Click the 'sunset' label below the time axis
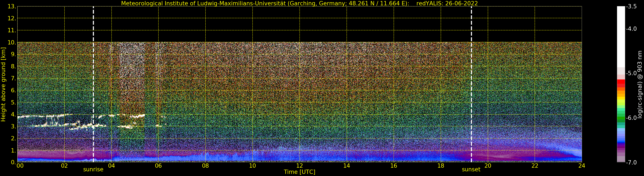644x176 pixels. point(471,170)
